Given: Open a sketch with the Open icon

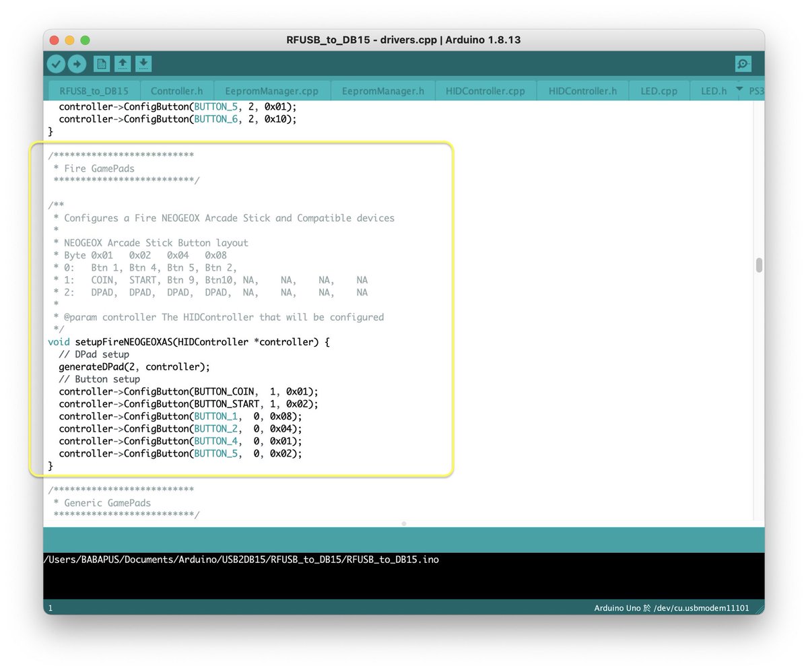Looking at the screenshot, I should point(123,64).
